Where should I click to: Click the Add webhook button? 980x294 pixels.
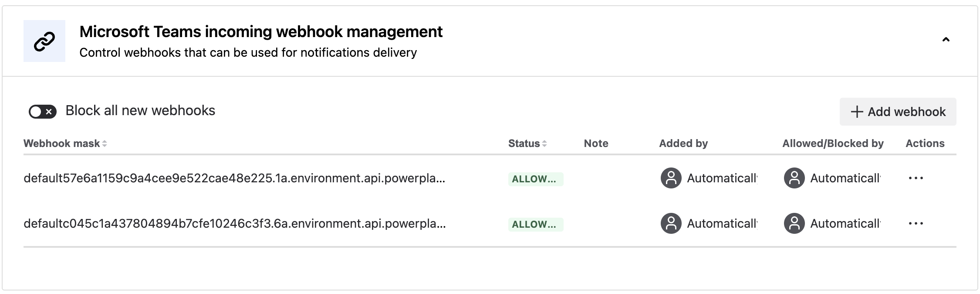click(x=897, y=112)
